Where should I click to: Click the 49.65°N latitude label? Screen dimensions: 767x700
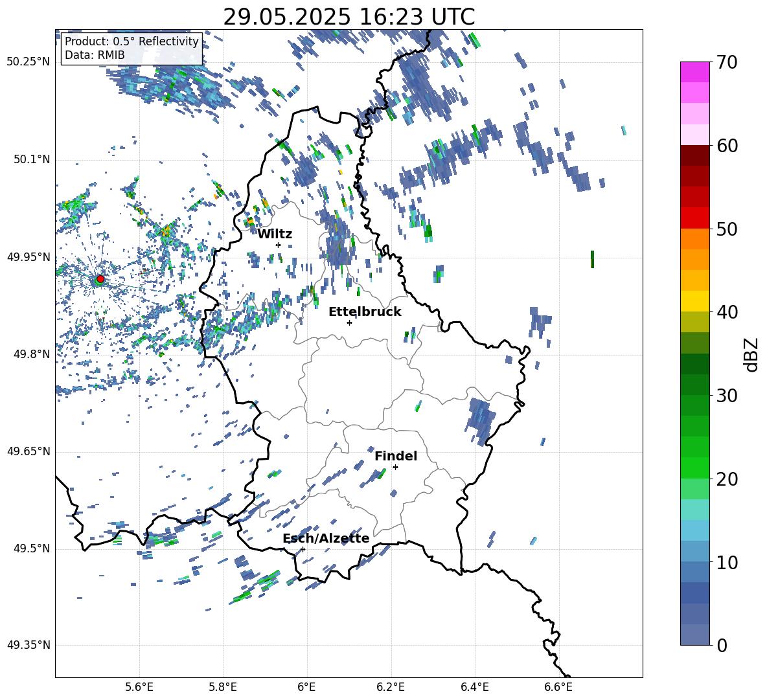click(x=29, y=451)
